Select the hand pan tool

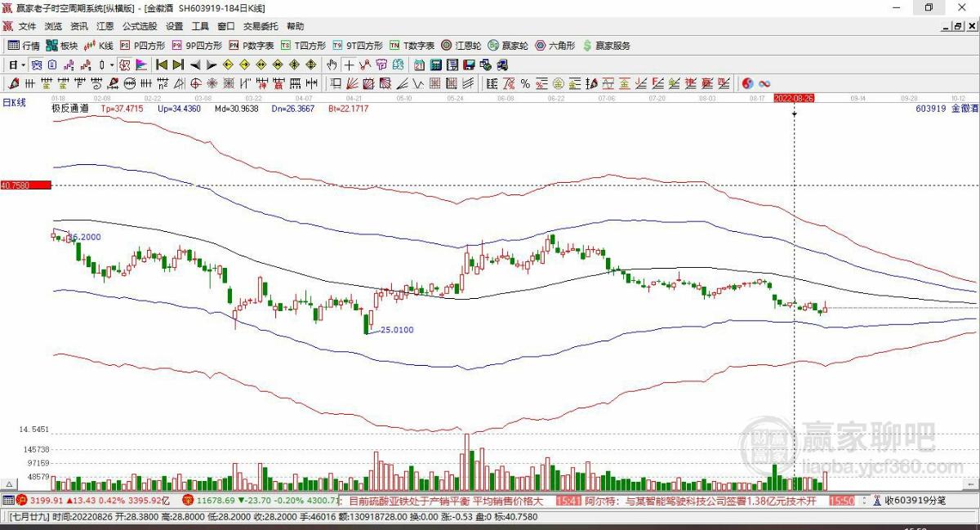pyautogui.click(x=332, y=65)
